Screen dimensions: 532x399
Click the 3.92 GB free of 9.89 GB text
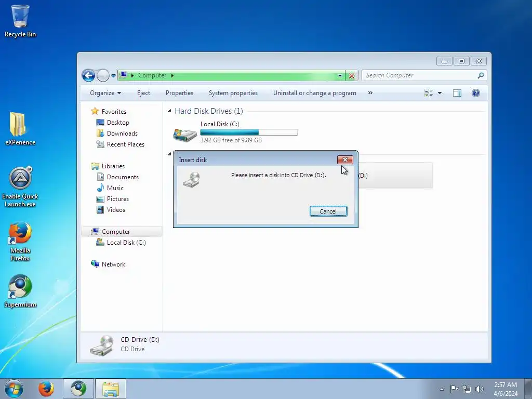click(x=231, y=140)
